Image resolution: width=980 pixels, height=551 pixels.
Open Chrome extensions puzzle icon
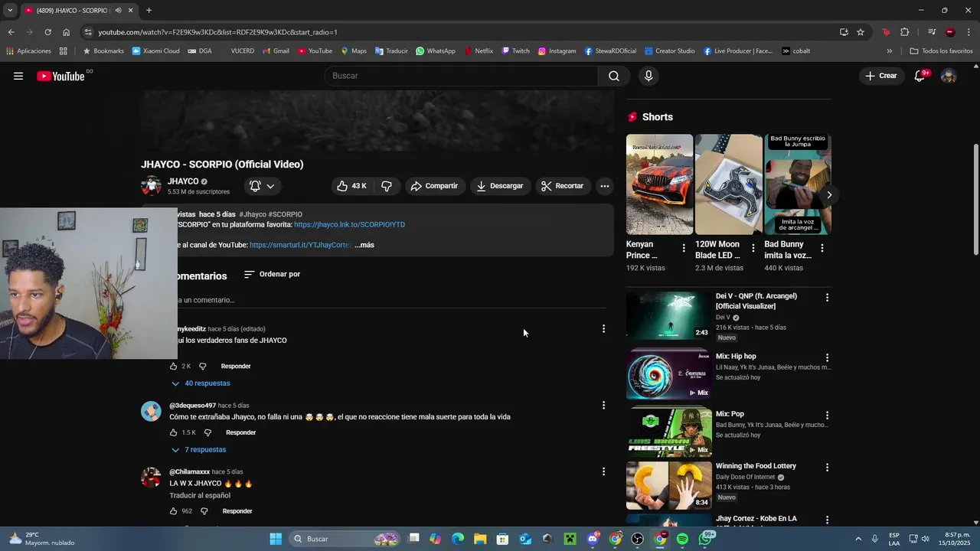click(905, 32)
